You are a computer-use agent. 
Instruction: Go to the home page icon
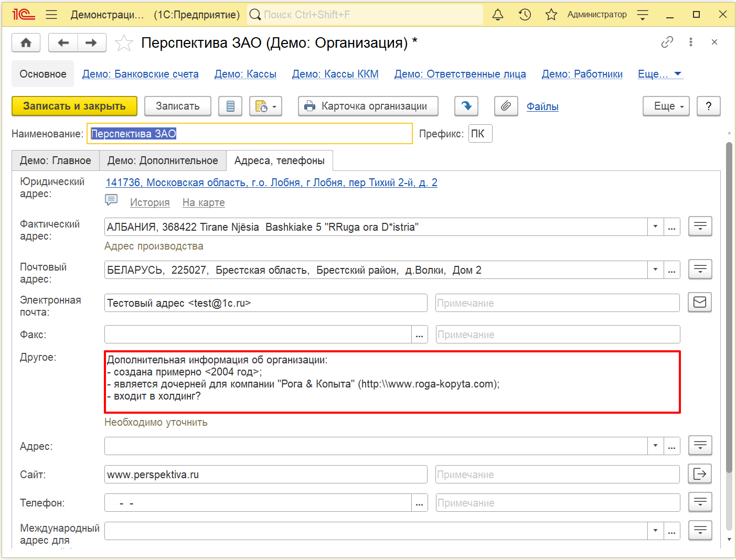pos(26,42)
